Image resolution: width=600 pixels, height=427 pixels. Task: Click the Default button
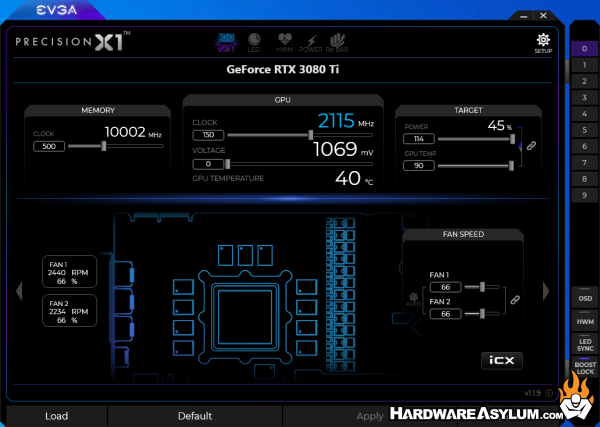(195, 416)
